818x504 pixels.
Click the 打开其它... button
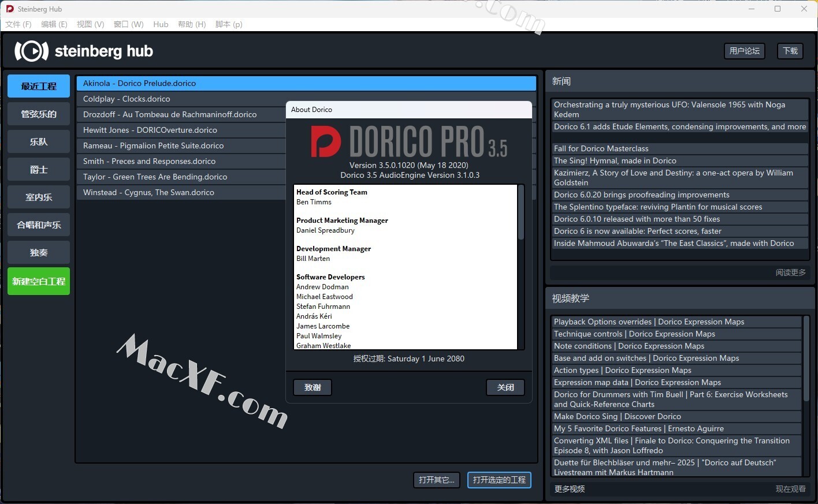436,480
